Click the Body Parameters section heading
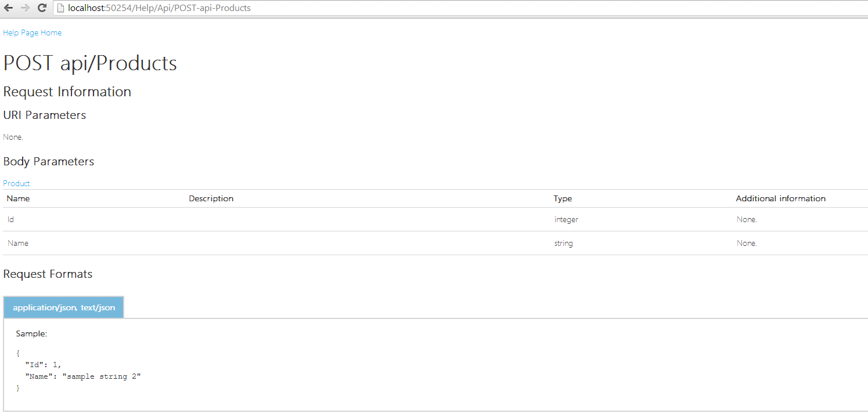The width and height of the screenshot is (868, 417). pos(48,161)
